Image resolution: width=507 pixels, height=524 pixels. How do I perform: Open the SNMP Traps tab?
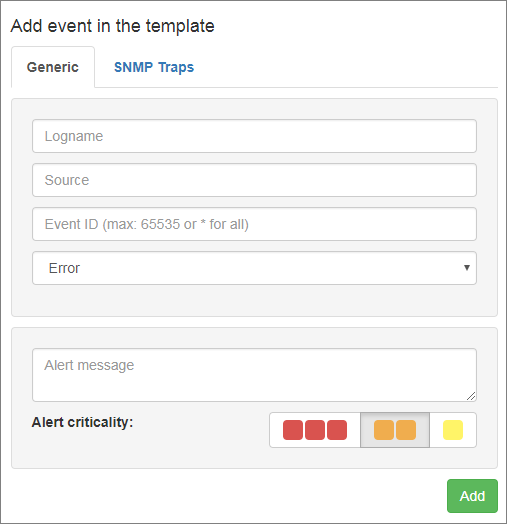(x=154, y=67)
